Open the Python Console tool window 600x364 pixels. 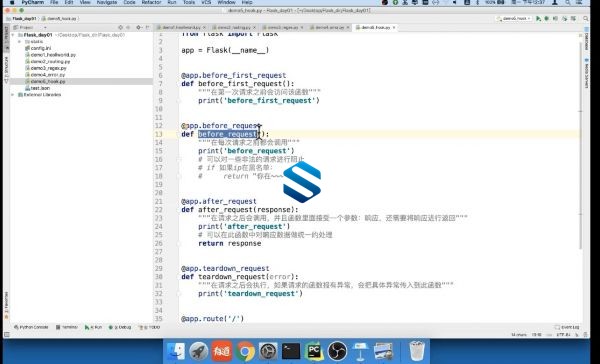tap(31, 327)
